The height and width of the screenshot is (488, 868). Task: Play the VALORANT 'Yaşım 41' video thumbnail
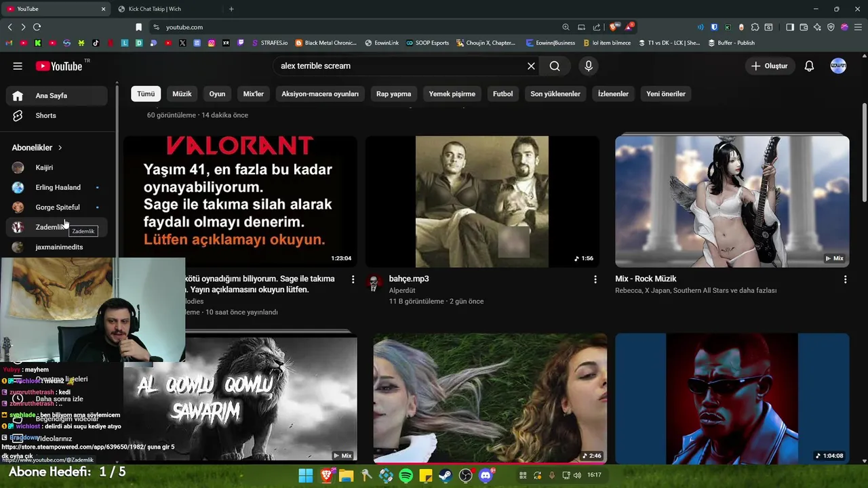240,201
